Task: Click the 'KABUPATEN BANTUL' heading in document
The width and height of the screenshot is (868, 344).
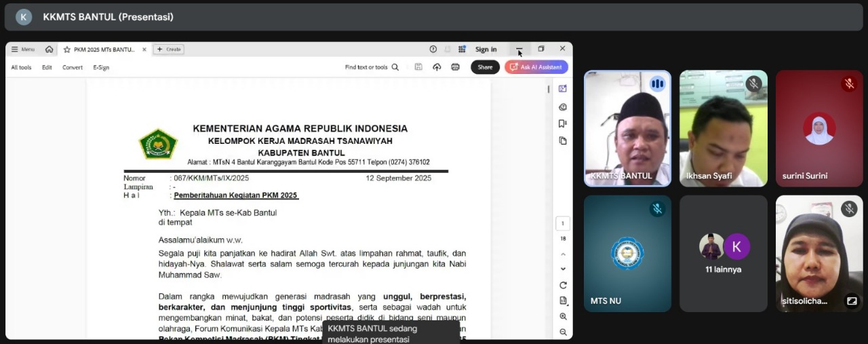Action: [301, 153]
